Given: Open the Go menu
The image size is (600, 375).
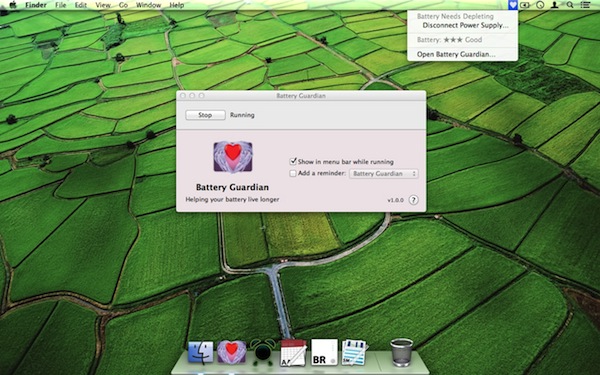Looking at the screenshot, I should pyautogui.click(x=123, y=5).
